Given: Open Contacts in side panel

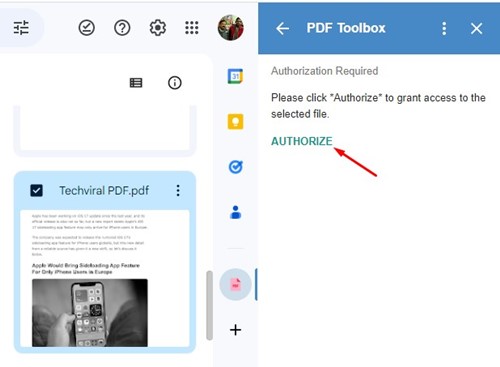Looking at the screenshot, I should (x=235, y=212).
